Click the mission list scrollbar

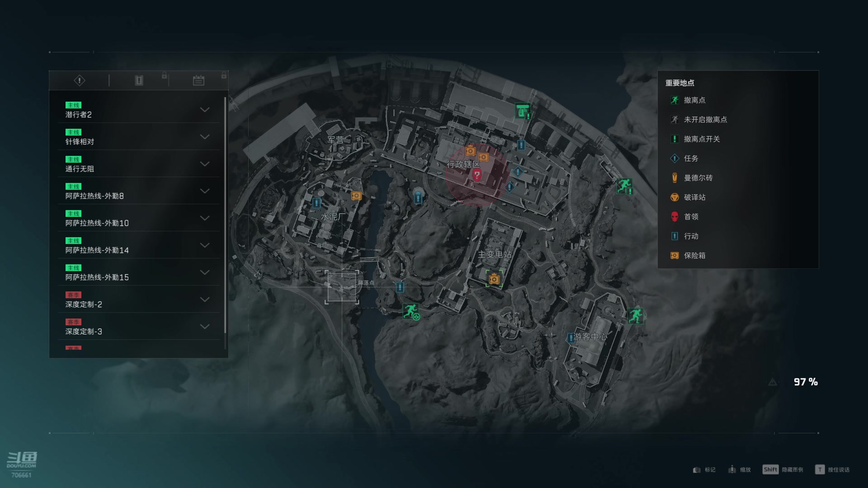point(225,223)
